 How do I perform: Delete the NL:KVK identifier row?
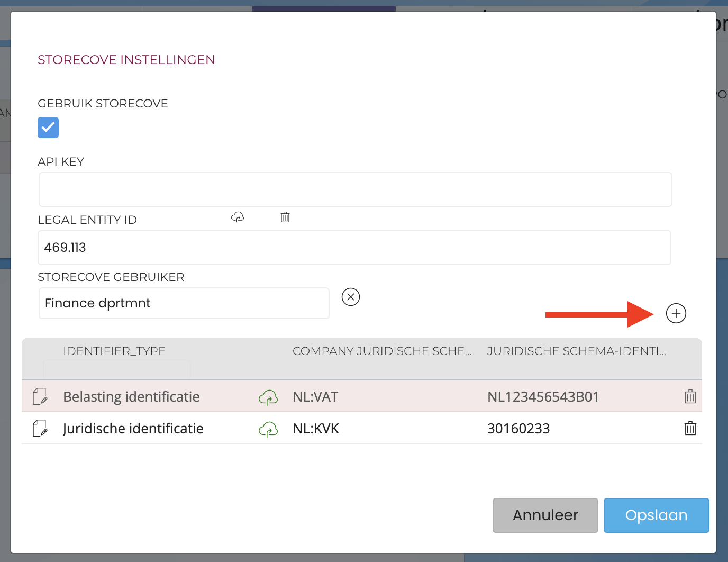pyautogui.click(x=690, y=428)
